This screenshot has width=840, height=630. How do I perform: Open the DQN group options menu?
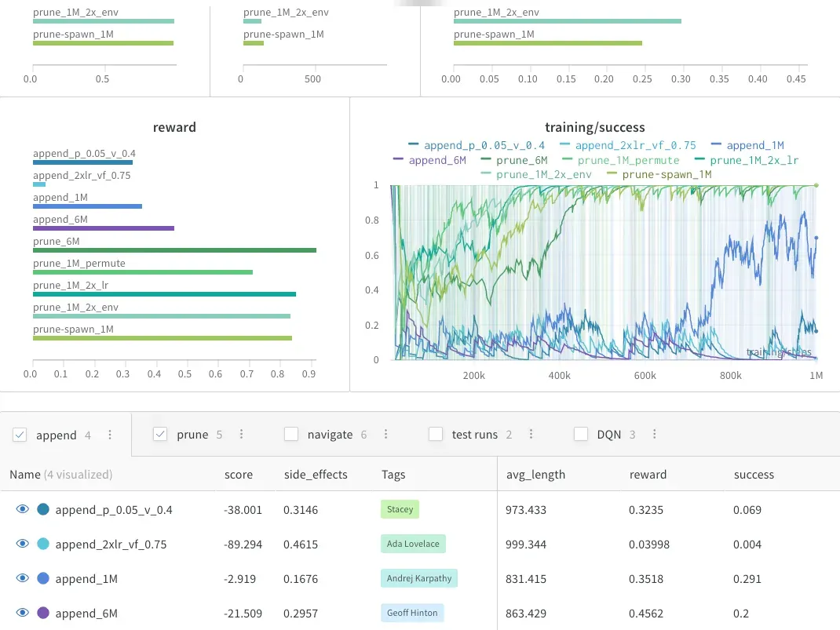coord(654,434)
